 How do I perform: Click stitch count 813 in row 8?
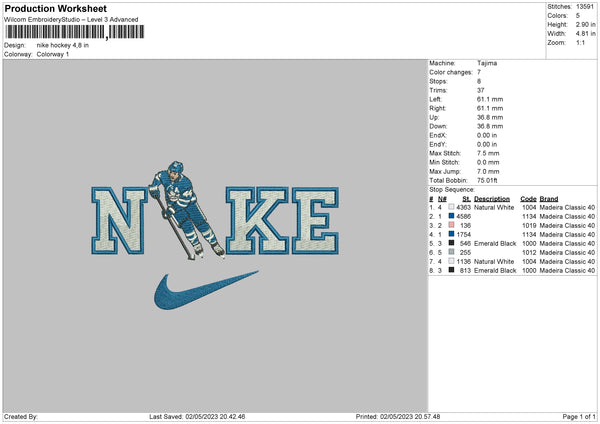click(465, 271)
